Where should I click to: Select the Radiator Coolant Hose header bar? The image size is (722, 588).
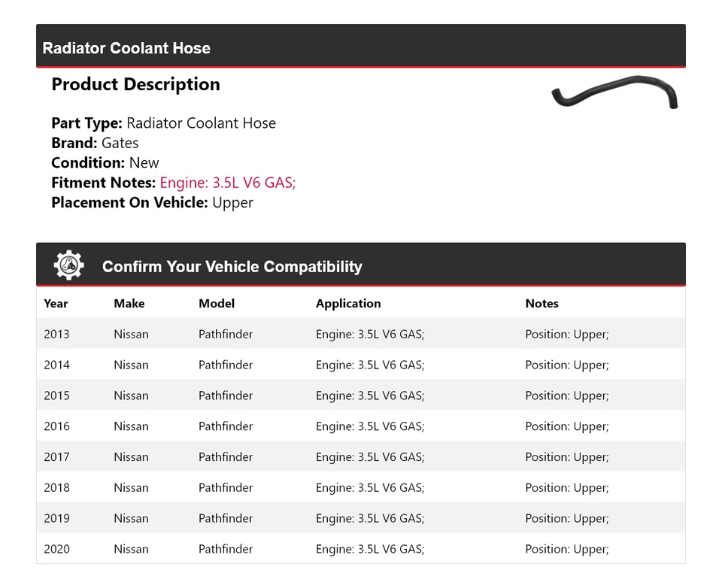click(360, 47)
